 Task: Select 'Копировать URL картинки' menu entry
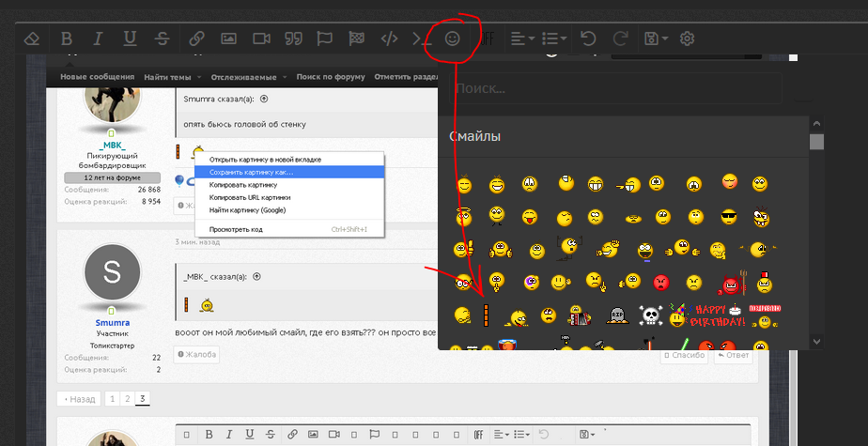(x=249, y=197)
